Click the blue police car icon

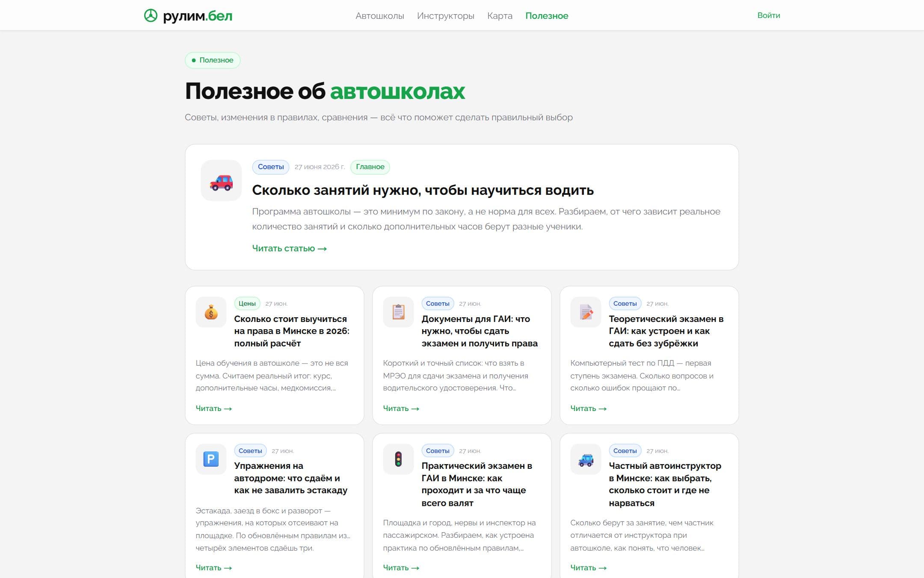click(586, 460)
